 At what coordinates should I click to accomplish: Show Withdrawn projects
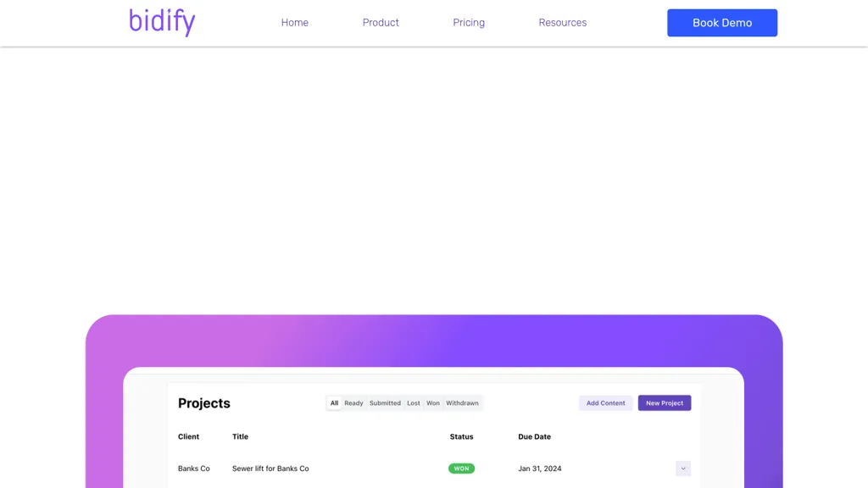(462, 403)
